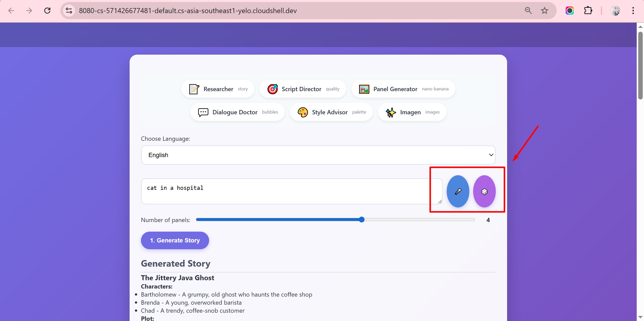The image size is (644, 321).
Task: Reload the page with browser refresh
Action: point(47,11)
